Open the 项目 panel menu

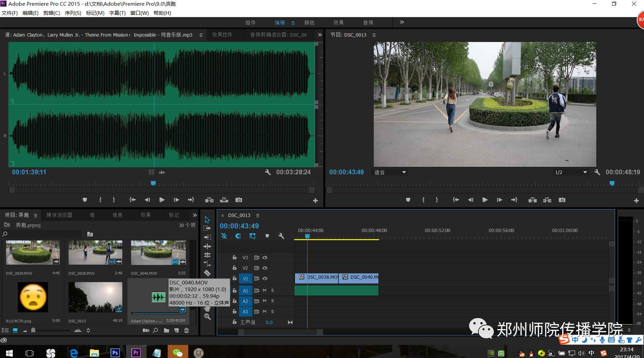pyautogui.click(x=36, y=215)
